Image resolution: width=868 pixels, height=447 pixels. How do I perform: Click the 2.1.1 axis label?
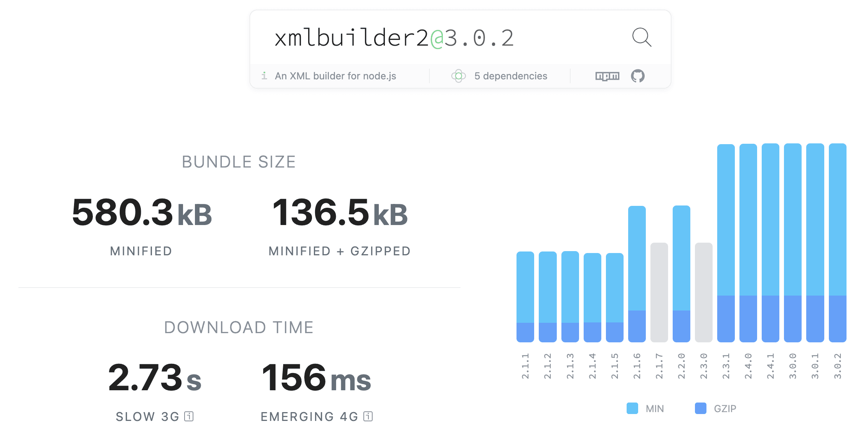(x=525, y=366)
